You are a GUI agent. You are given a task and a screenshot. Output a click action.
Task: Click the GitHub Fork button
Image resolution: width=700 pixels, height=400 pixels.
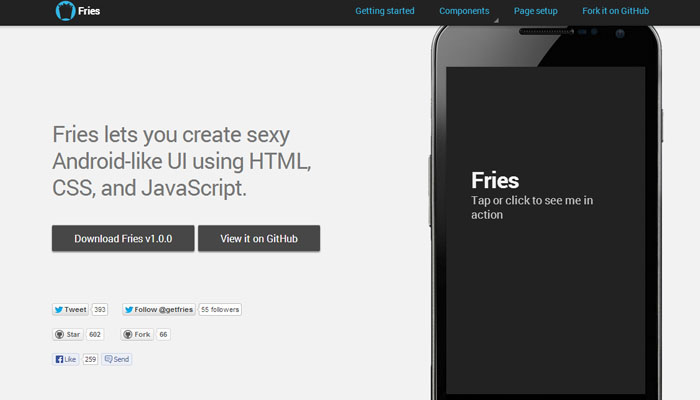[x=138, y=334]
